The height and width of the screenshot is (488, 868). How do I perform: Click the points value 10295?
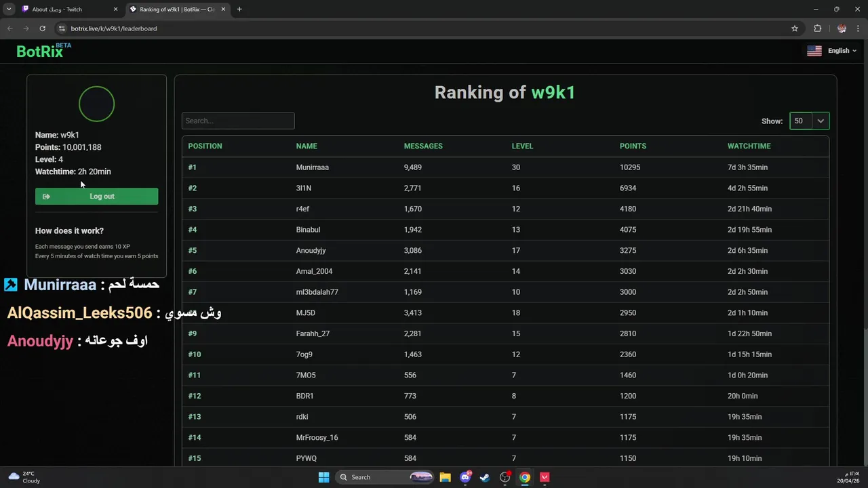tap(630, 167)
